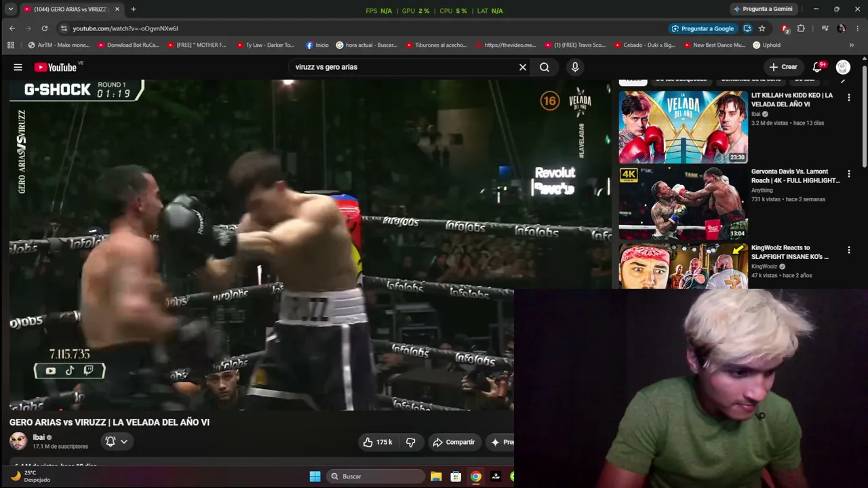Open the browser apps grid shortcut

(x=11, y=45)
